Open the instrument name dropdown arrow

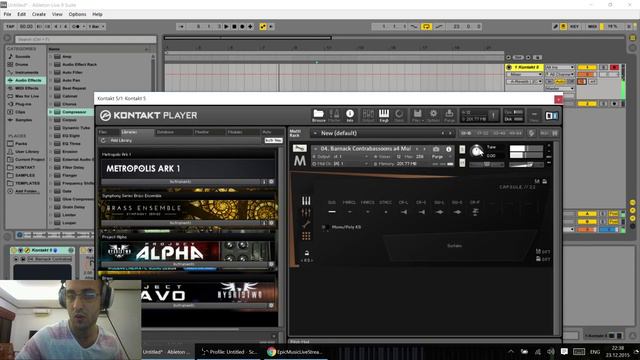click(316, 149)
